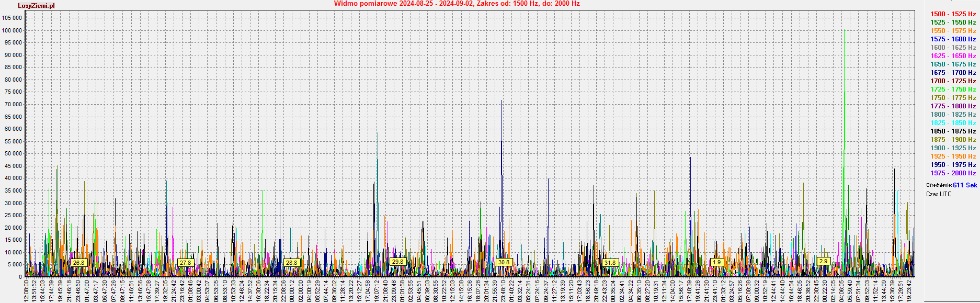The image size is (980, 303).
Task: Click the 1575 - 1600 Hz legend entry
Action: coord(953,39)
